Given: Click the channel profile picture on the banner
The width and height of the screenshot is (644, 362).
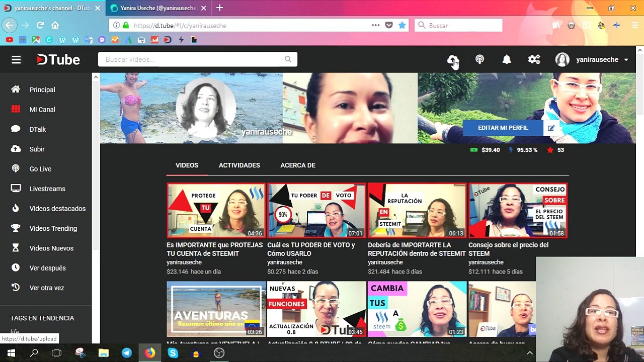Looking at the screenshot, I should tap(205, 108).
